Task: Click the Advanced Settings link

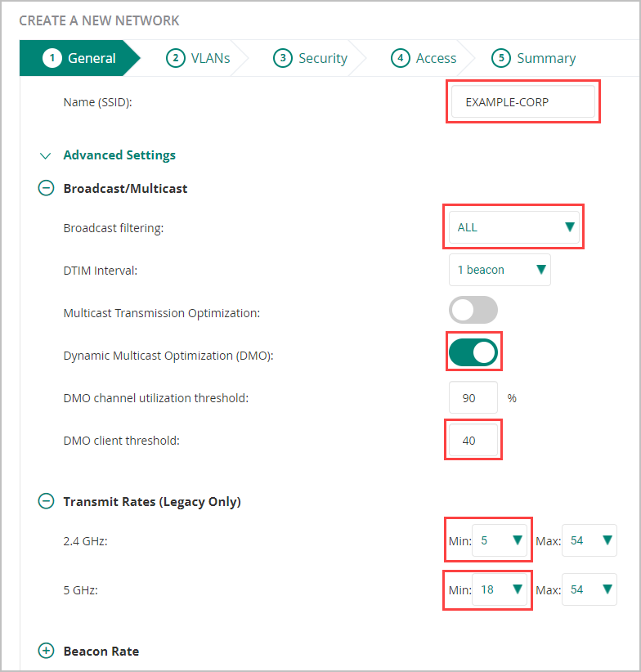Action: click(119, 155)
